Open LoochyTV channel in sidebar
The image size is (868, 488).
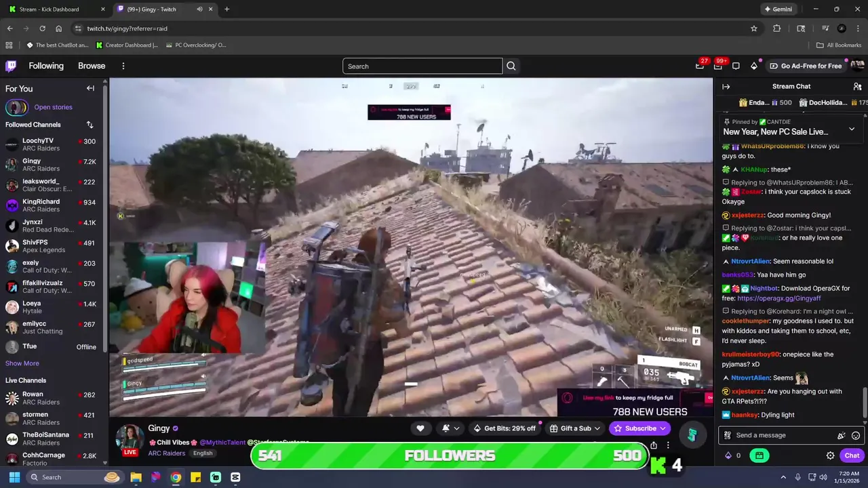click(x=52, y=144)
